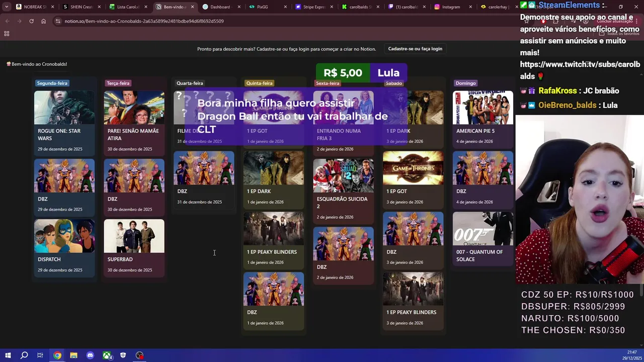Click Cadastre-se ou faça login button

click(x=415, y=49)
